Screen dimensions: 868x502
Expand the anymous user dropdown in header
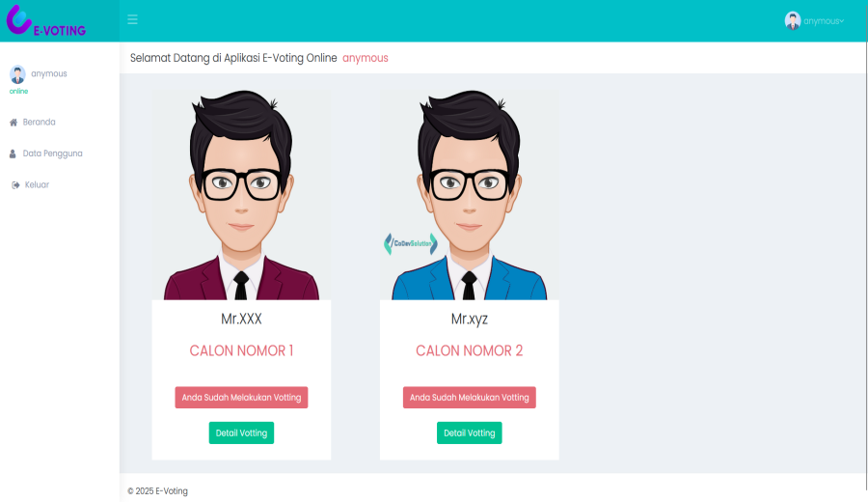tap(814, 21)
